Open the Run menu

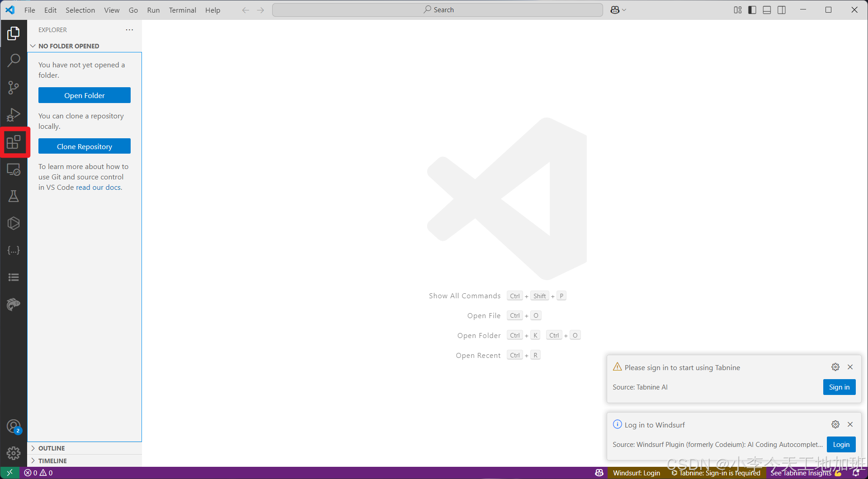pyautogui.click(x=153, y=10)
